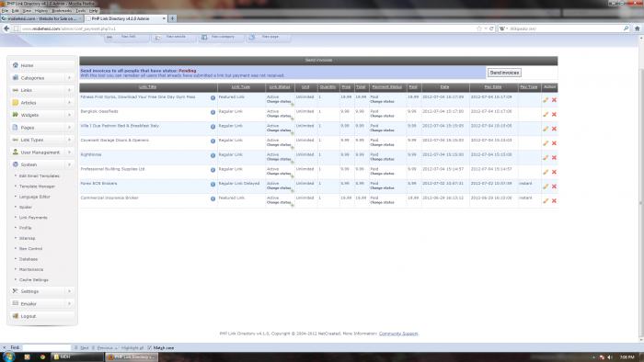Screen dimensions: 644x362
Task: Open info icon for Bangkok Classifieds link
Action: [x=213, y=112]
